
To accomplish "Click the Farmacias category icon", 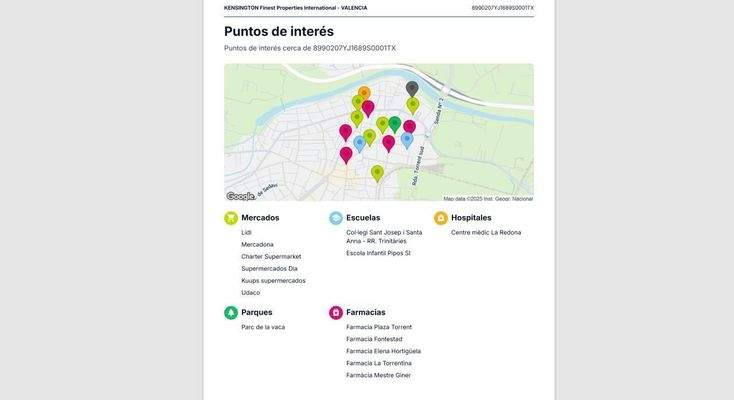I will (336, 313).
